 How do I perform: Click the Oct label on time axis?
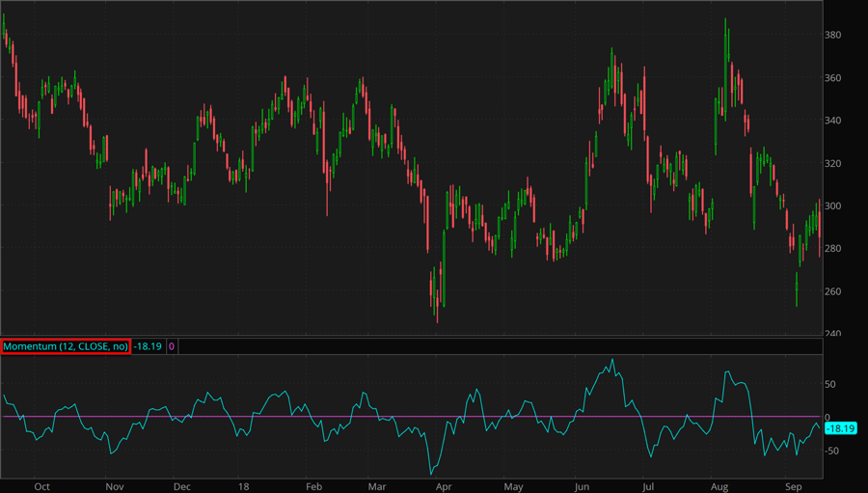41,487
